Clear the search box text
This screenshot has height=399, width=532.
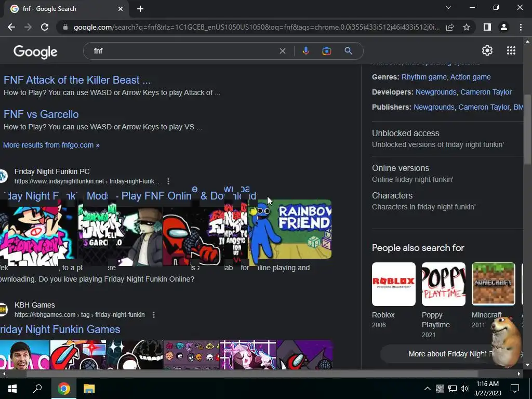282,51
